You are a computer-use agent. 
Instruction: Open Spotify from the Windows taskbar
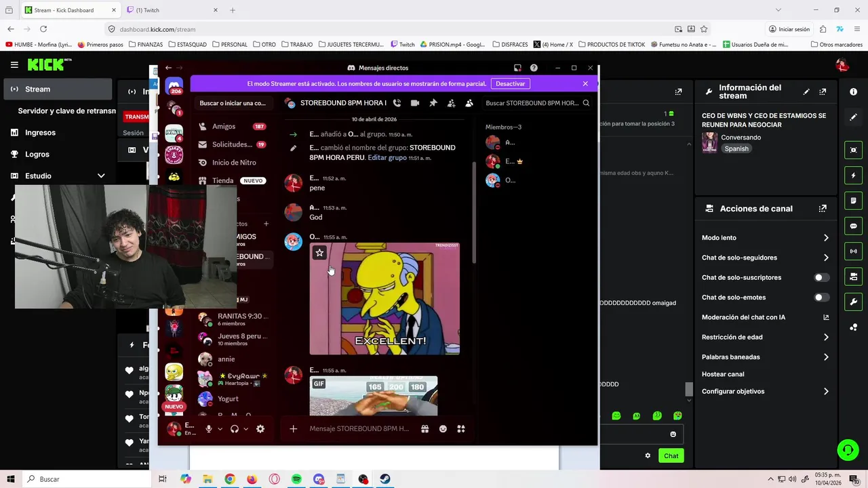coord(296,479)
